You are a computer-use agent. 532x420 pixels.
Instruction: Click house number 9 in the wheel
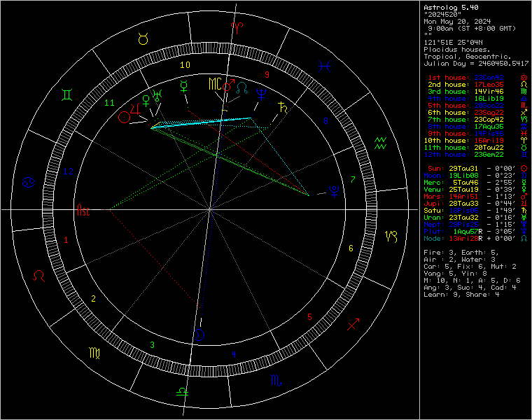point(267,75)
